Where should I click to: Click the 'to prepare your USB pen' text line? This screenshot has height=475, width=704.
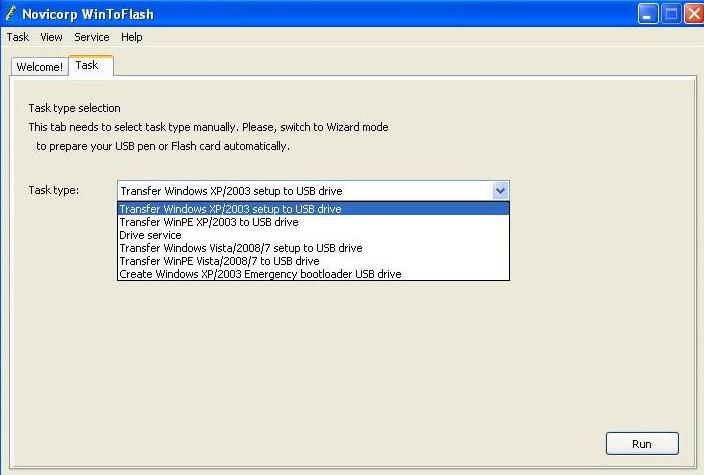point(163,146)
